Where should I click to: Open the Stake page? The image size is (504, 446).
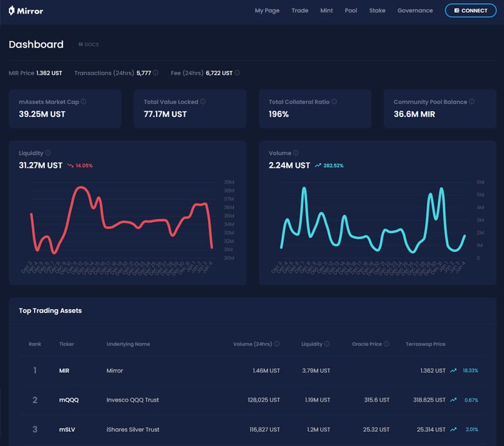tap(377, 11)
